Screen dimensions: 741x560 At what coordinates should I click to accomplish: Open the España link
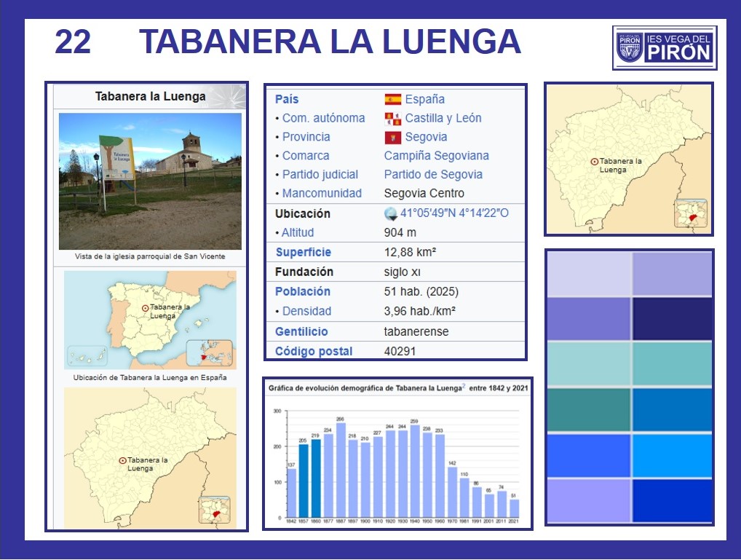pos(424,100)
